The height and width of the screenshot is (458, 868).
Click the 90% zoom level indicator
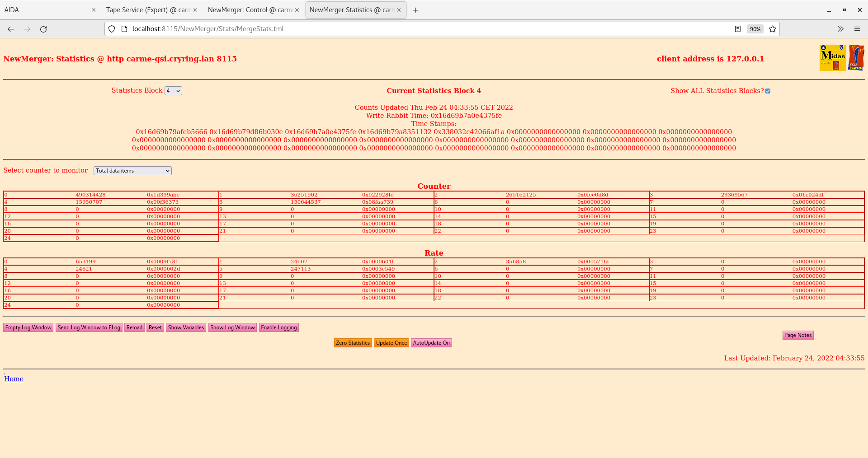(755, 29)
